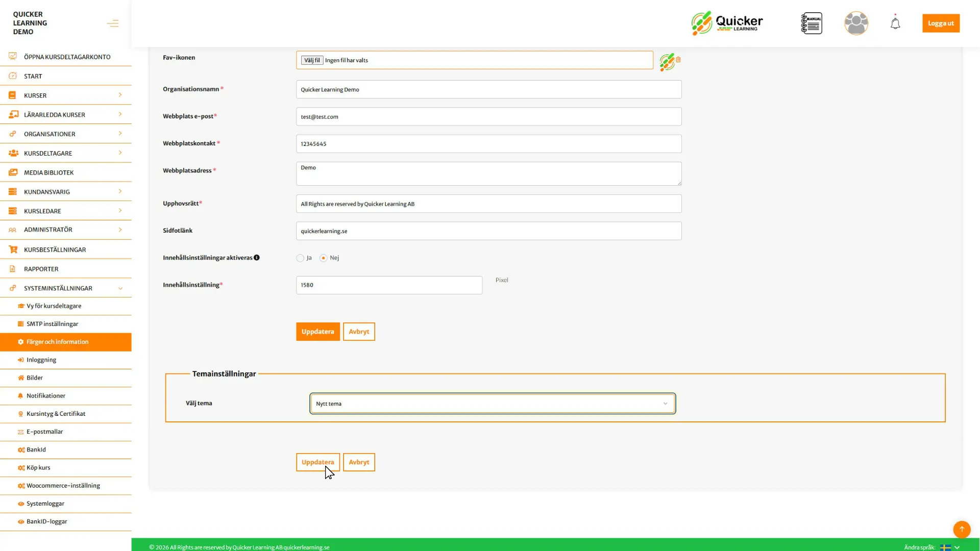The width and height of the screenshot is (980, 551).
Task: Open the Välj tema dropdown
Action: point(492,403)
